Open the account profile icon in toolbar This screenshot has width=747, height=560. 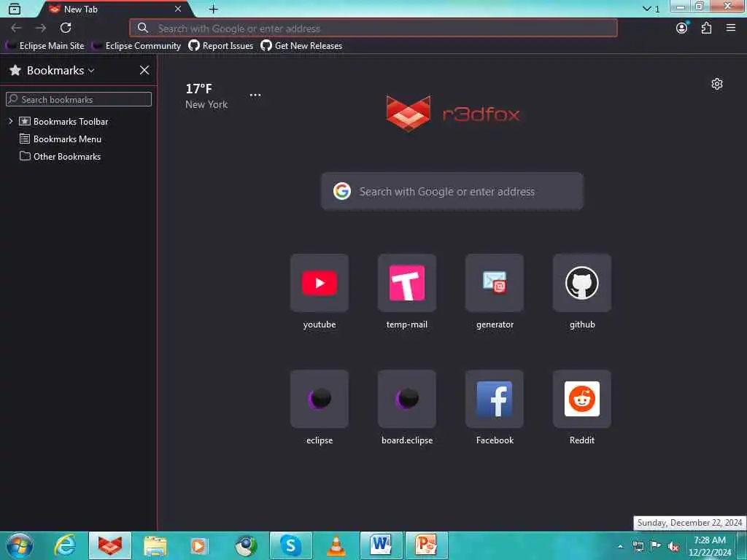pos(682,28)
